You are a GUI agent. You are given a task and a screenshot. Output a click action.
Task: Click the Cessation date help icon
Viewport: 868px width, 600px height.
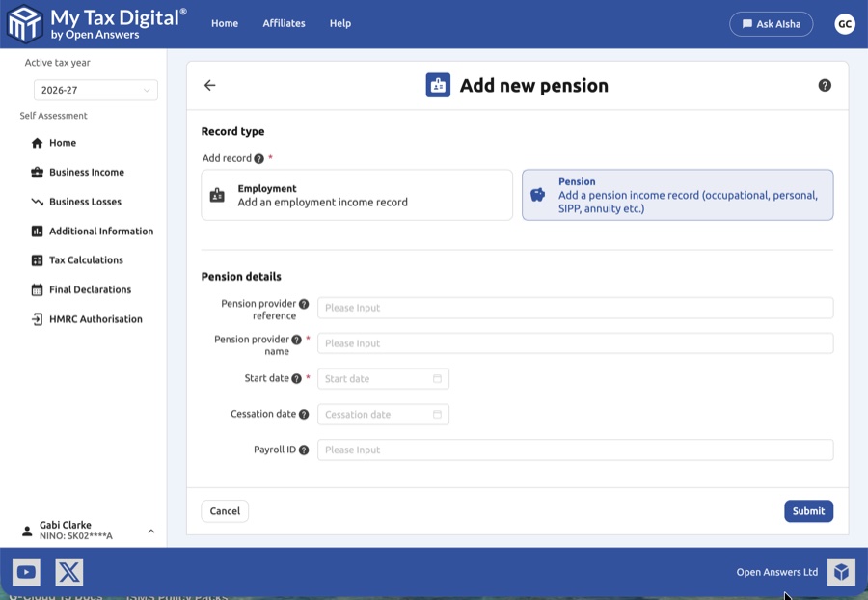(304, 414)
